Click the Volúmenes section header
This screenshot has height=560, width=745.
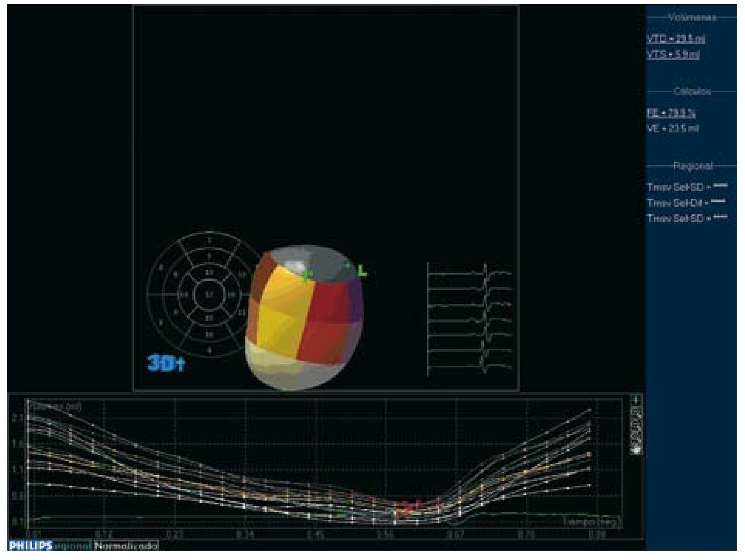pos(692,18)
